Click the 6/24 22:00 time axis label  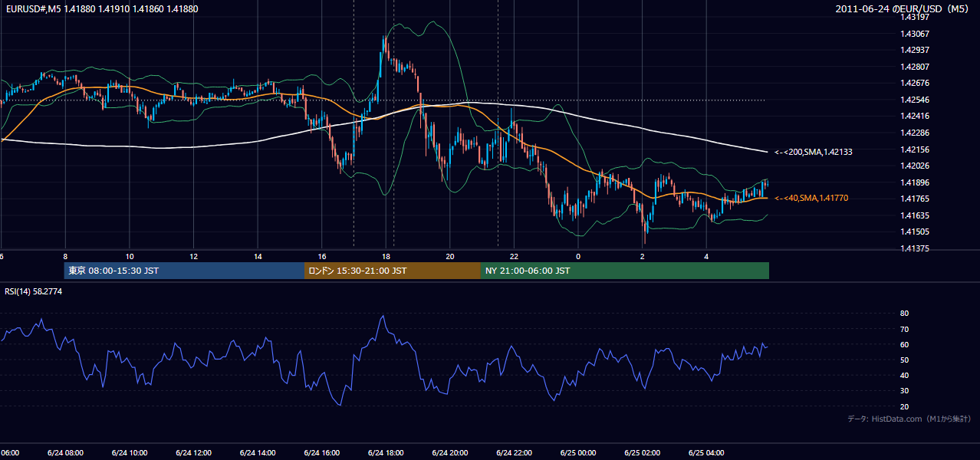click(x=514, y=452)
